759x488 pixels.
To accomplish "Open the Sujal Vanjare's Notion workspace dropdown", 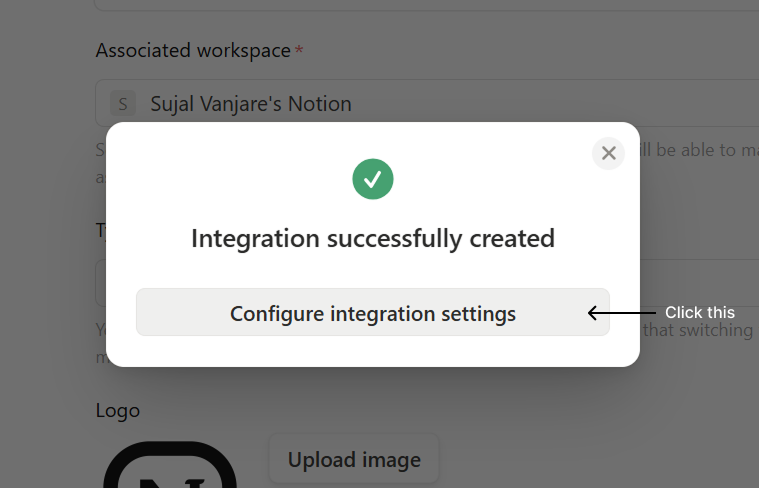I will (x=427, y=103).
